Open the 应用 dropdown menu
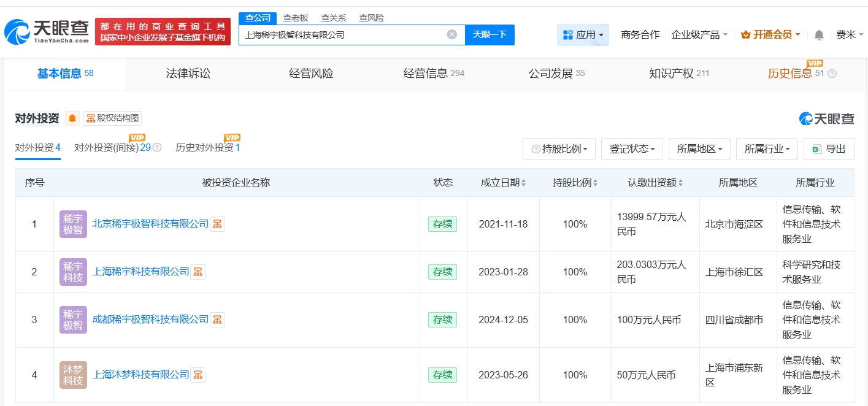Screen dimensions: 868x406 click(583, 35)
